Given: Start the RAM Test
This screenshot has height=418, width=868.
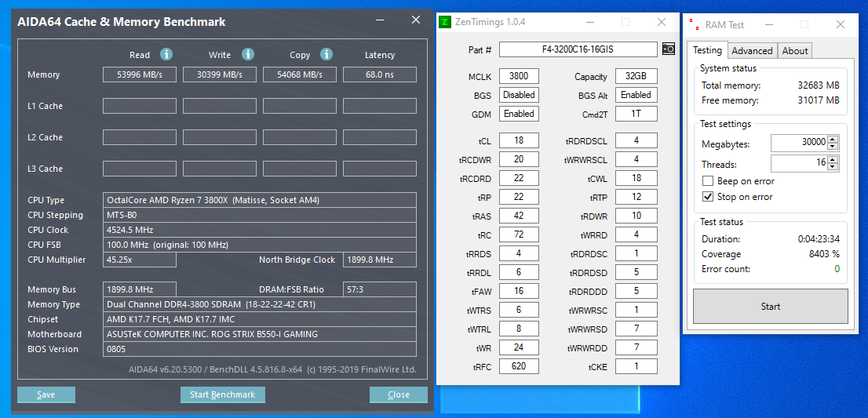Looking at the screenshot, I should (x=770, y=307).
